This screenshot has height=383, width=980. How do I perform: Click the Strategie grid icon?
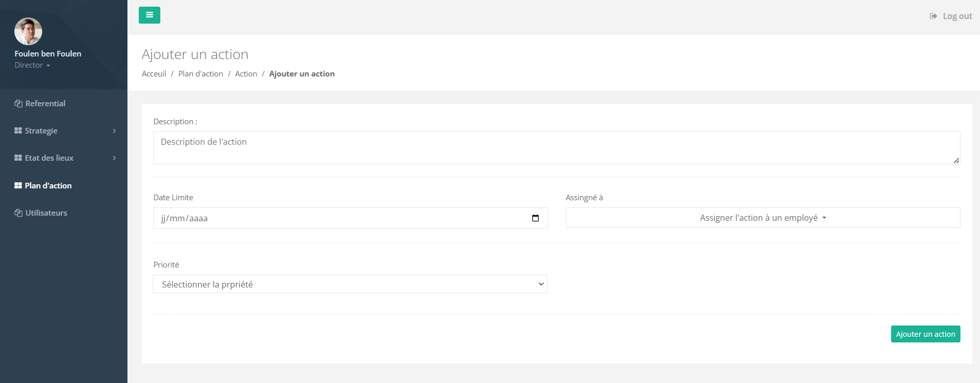coord(18,131)
